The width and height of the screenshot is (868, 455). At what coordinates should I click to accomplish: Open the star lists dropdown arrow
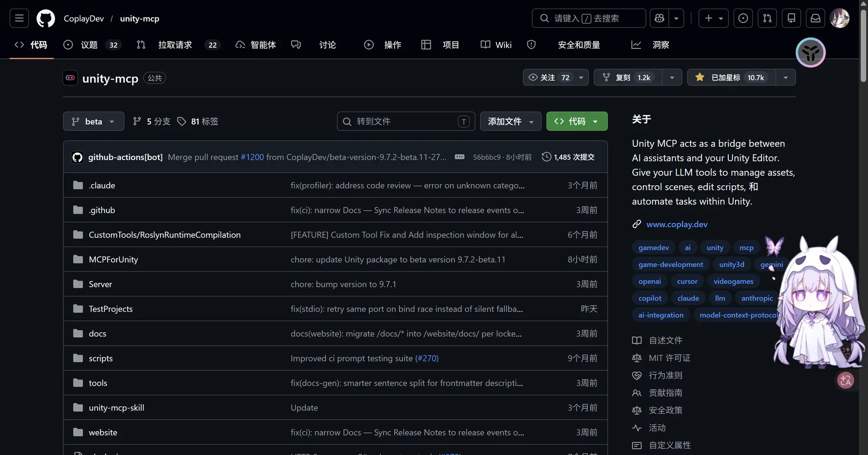coord(786,77)
